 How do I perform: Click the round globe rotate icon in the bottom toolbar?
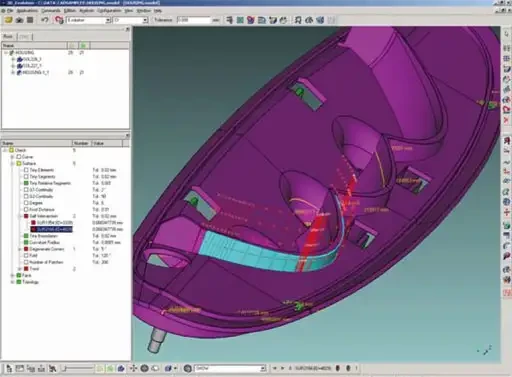tap(144, 368)
